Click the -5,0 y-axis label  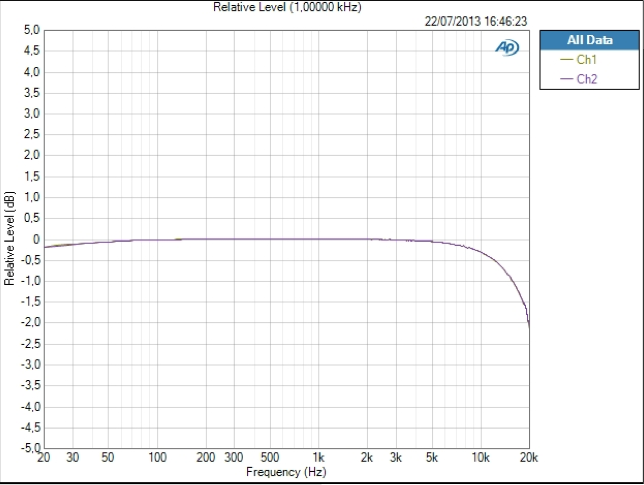click(31, 447)
